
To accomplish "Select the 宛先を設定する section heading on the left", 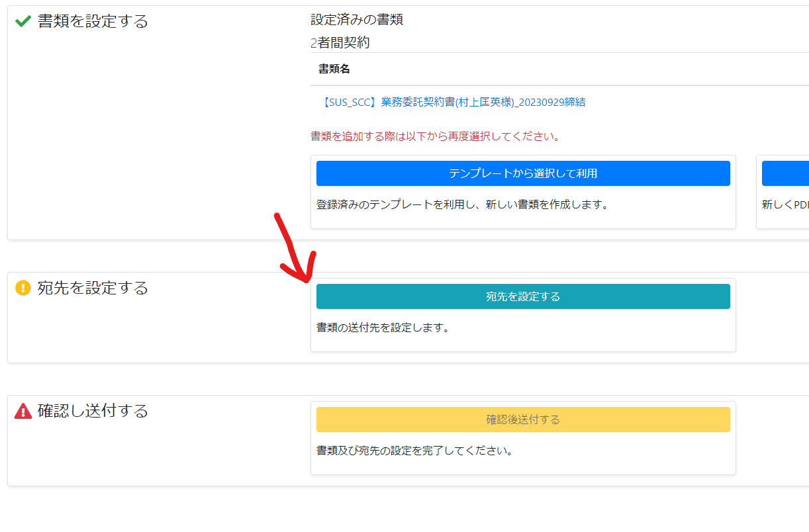I will (x=93, y=288).
